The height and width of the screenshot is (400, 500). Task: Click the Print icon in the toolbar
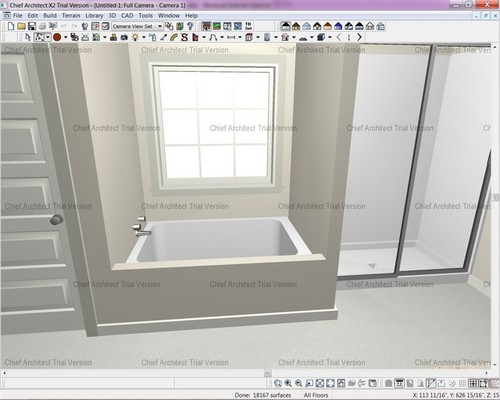click(x=42, y=26)
